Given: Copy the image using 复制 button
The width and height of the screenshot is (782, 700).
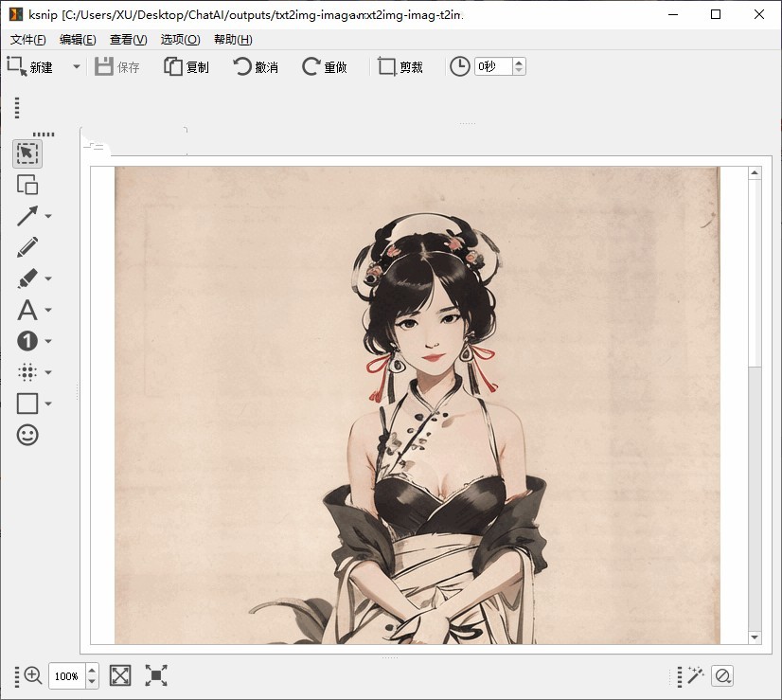Looking at the screenshot, I should tap(187, 67).
